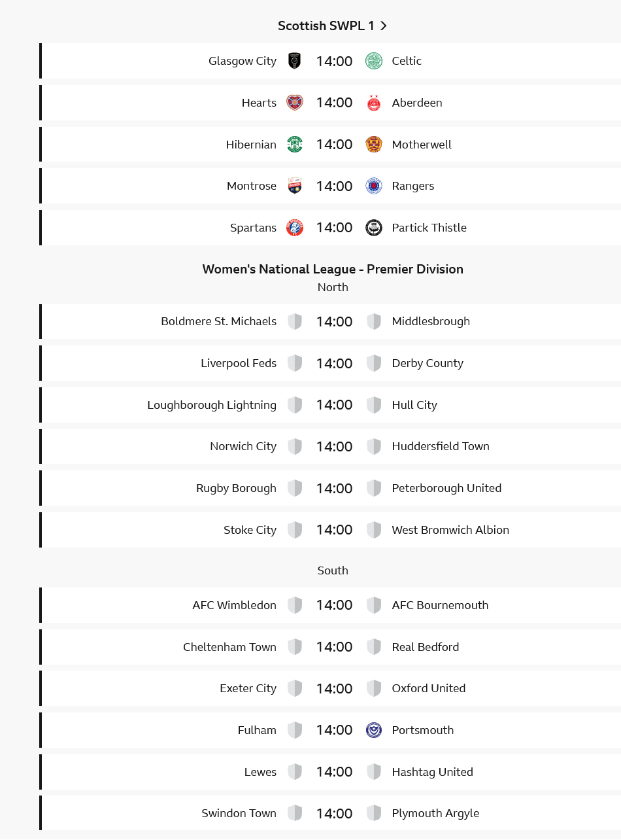Screen dimensions: 621x840
Task: Open Swindon Town vs Plymouth Argyle fixture
Action: coord(330,813)
